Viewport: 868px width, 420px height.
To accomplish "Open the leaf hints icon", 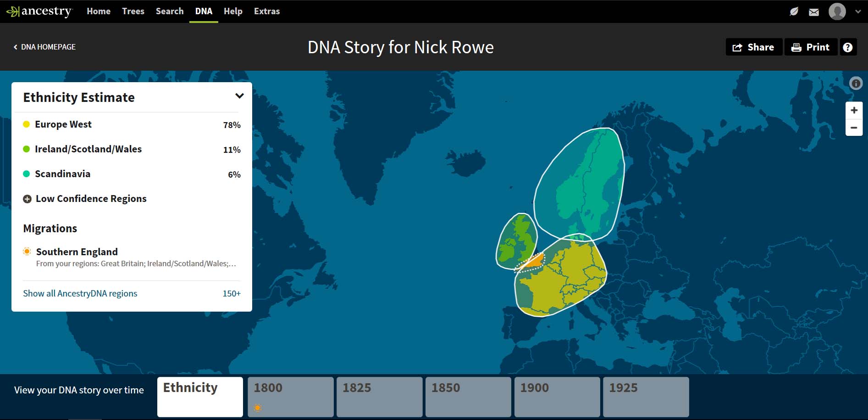I will pyautogui.click(x=794, y=11).
